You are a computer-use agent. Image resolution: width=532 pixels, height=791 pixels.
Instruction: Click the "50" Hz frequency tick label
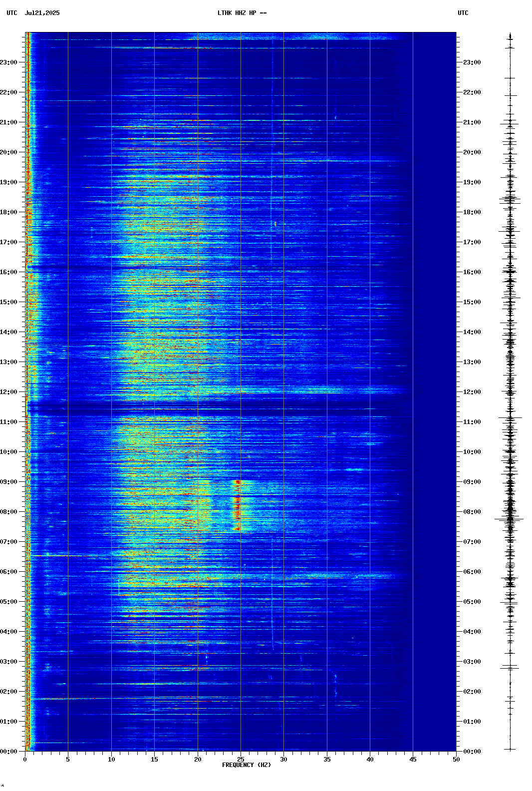456,760
